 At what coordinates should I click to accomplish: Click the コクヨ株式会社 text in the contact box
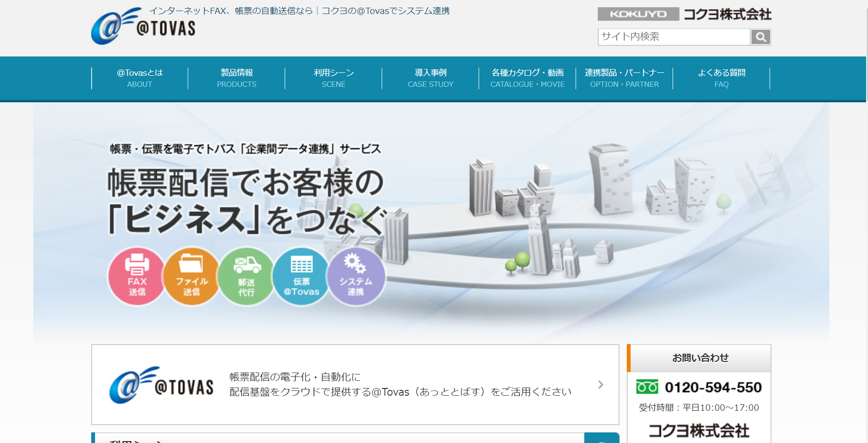pos(699,430)
